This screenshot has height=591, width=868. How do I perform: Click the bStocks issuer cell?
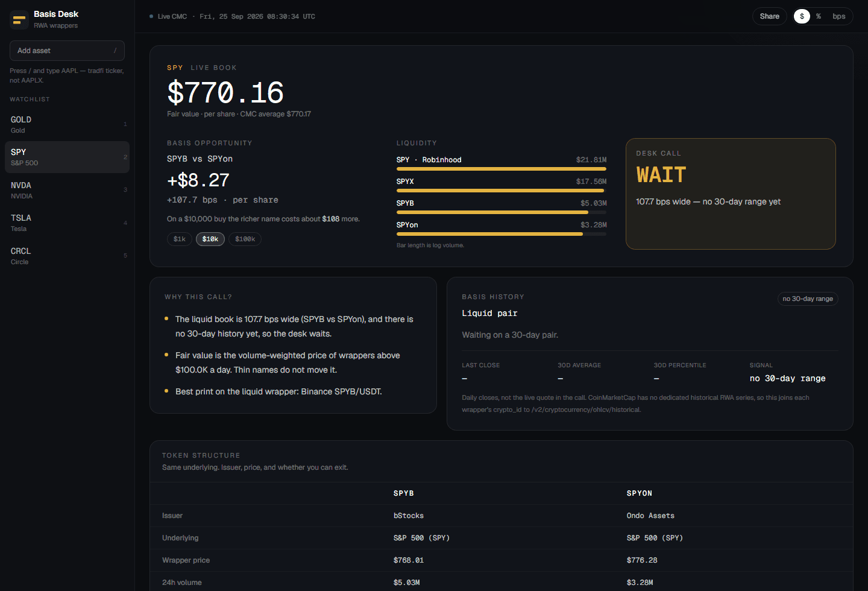tap(409, 516)
